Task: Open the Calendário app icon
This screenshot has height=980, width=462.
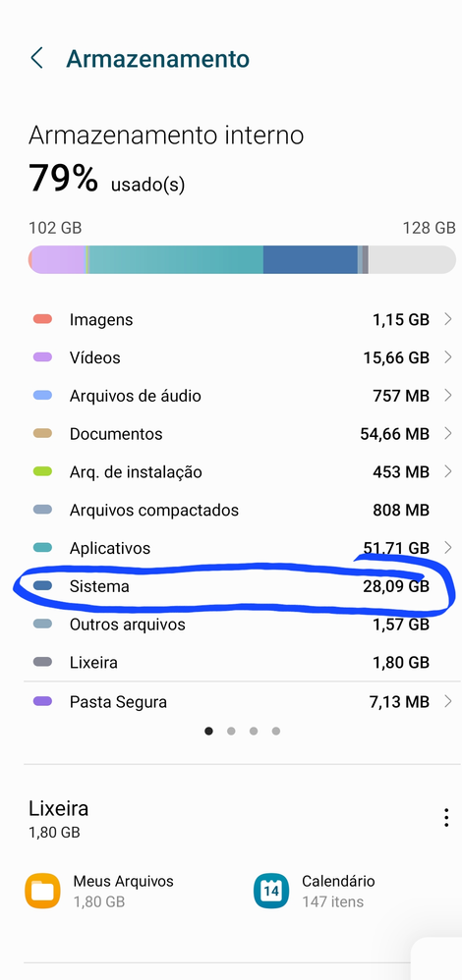Action: [x=271, y=891]
